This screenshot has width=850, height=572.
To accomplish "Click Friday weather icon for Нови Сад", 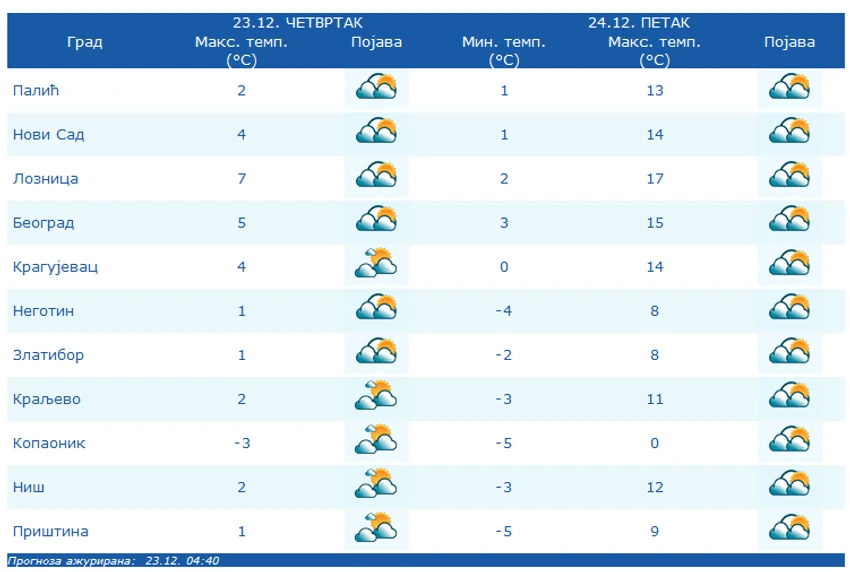I will tap(789, 133).
